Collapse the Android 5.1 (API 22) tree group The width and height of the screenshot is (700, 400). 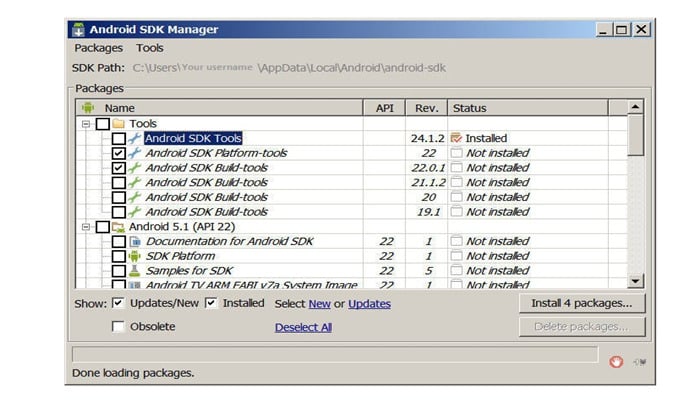(86, 227)
